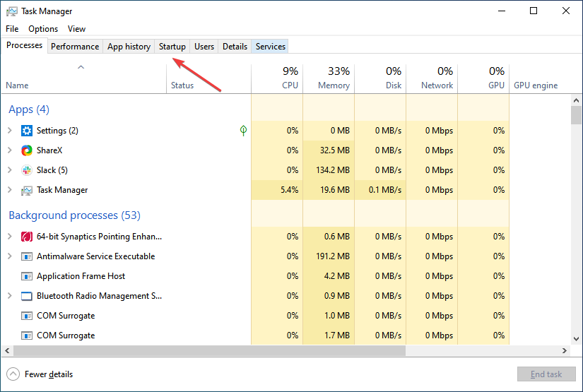Select the Processes tab
Screen dimensions: 583x392
point(25,45)
